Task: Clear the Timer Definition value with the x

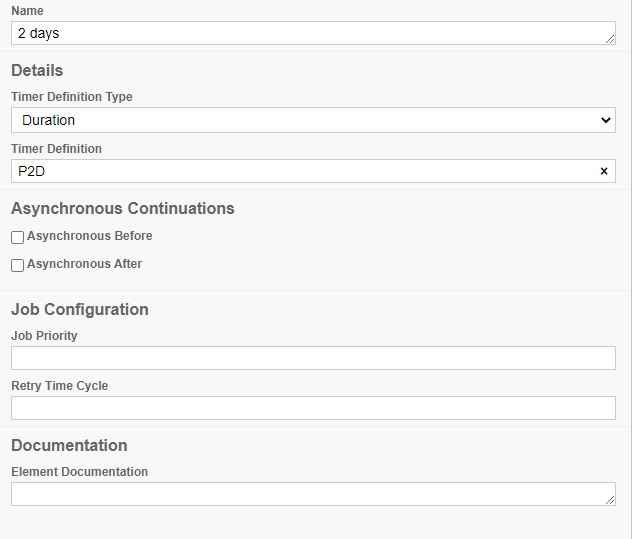Action: click(x=603, y=171)
